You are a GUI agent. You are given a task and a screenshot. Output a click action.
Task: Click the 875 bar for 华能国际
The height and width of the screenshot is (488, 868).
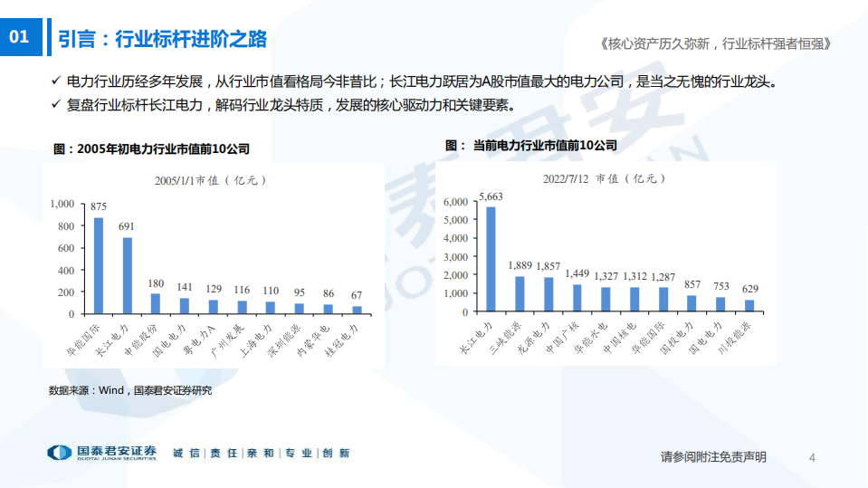click(x=99, y=266)
